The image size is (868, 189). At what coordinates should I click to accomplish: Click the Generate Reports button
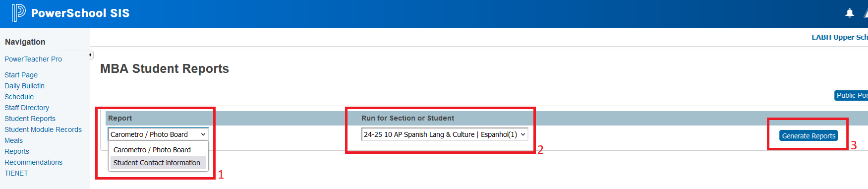pos(809,136)
